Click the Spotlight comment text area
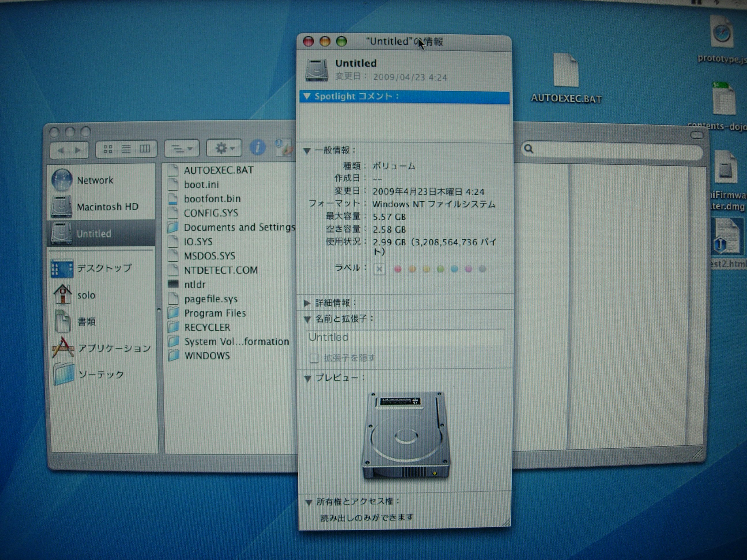747x560 pixels. [x=405, y=122]
